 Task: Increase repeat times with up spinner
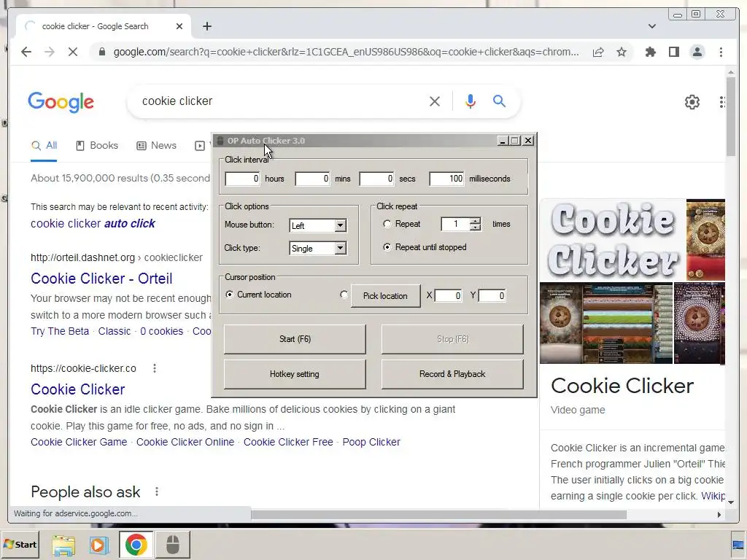[x=475, y=220]
